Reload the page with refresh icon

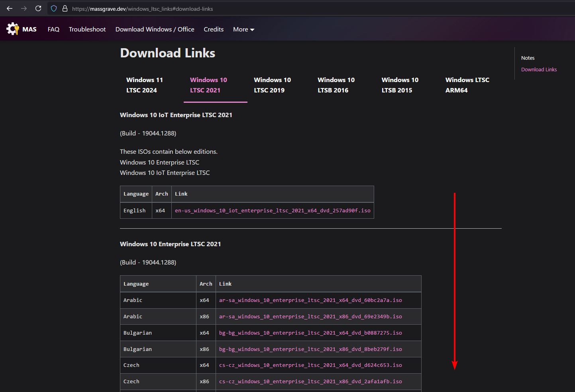[x=38, y=8]
